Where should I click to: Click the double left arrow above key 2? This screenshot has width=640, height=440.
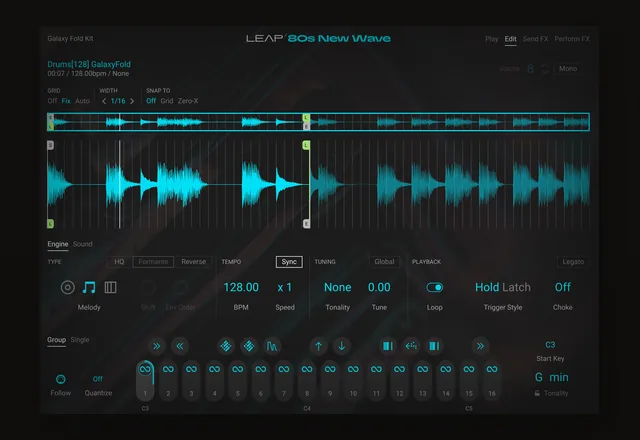[180, 346]
